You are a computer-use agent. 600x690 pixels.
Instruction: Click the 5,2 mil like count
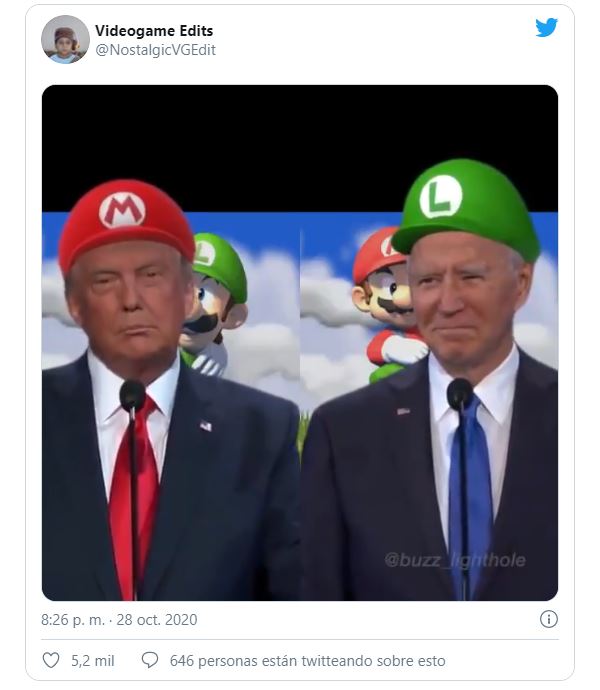click(93, 661)
